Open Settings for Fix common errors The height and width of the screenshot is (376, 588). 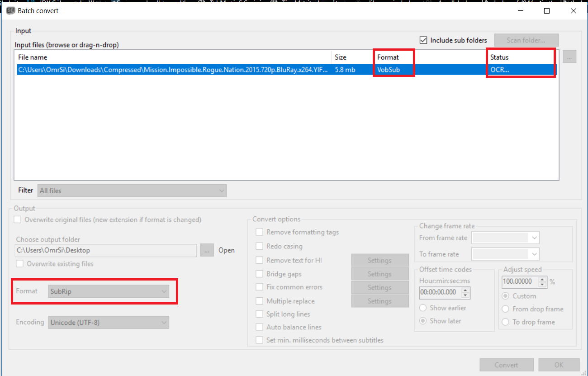click(x=380, y=287)
